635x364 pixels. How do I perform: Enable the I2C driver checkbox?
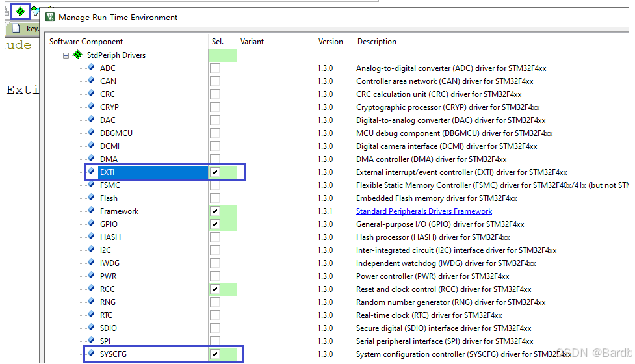[x=215, y=250]
